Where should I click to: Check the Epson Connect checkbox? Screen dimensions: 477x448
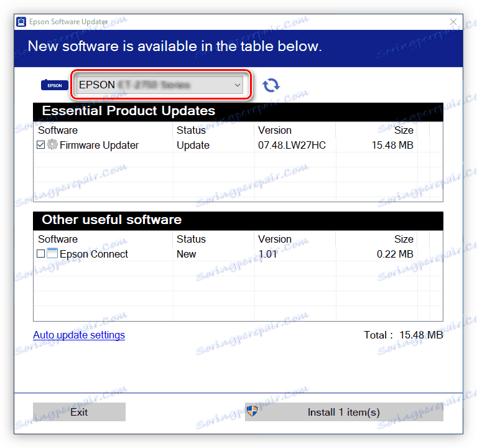(41, 253)
